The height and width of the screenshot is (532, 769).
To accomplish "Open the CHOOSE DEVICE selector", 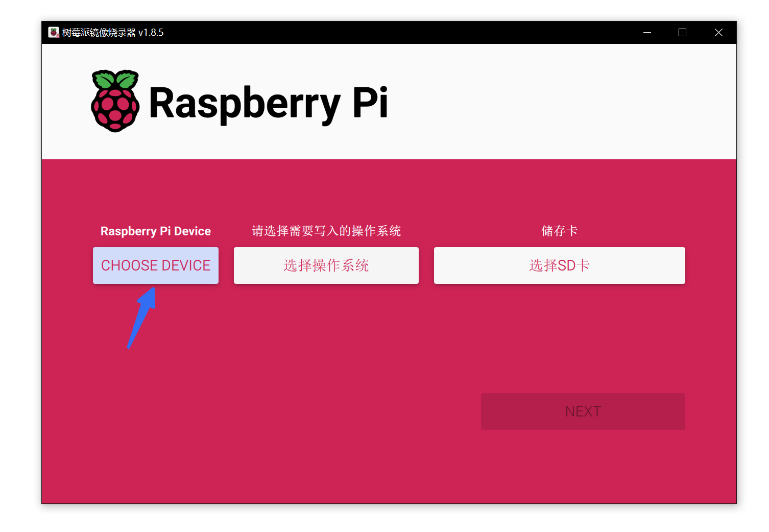I will [x=156, y=265].
